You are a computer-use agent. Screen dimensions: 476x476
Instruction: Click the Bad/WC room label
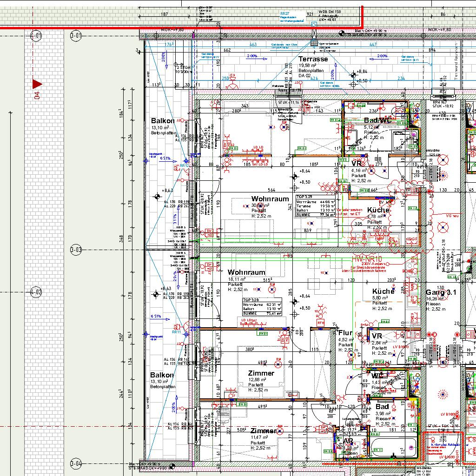(x=378, y=120)
